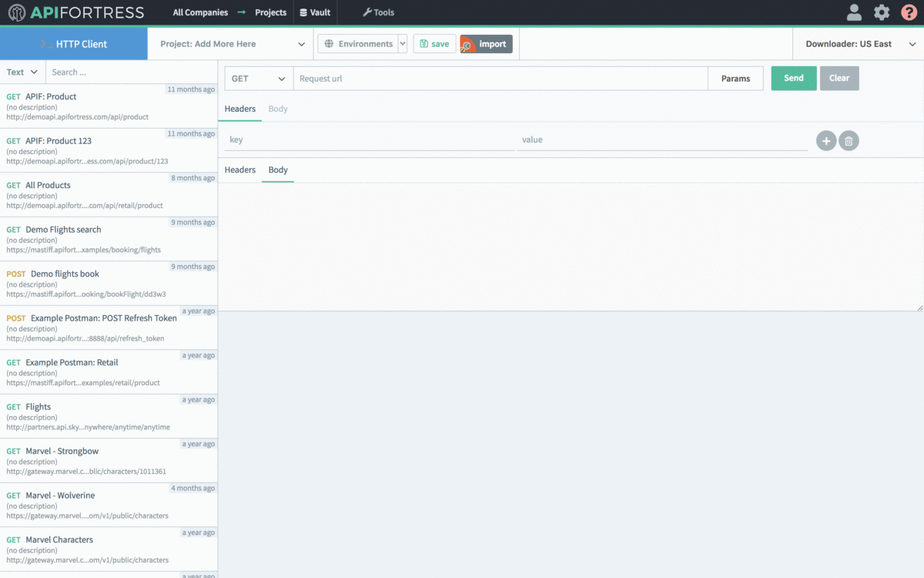Switch to the request Body tab
Viewport: 924px width, 578px height.
click(278, 109)
